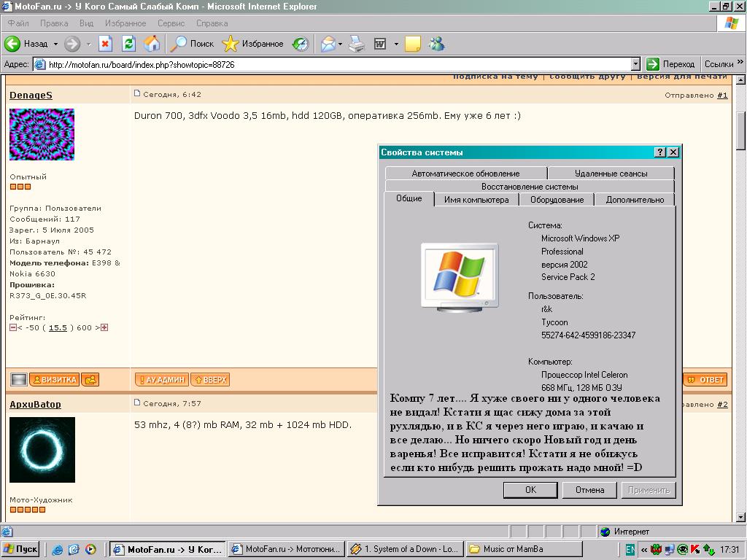Open the Назад history dropdown arrow

[55, 44]
